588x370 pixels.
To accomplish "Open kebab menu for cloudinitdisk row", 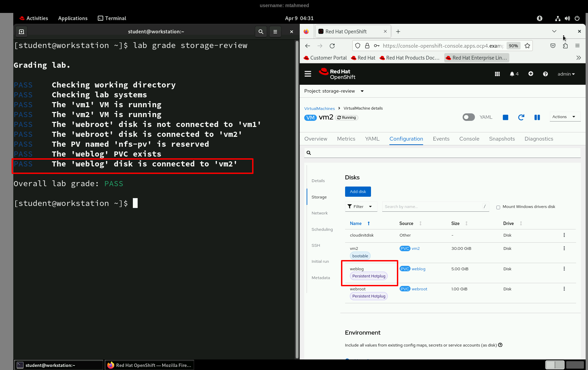I will click(564, 235).
